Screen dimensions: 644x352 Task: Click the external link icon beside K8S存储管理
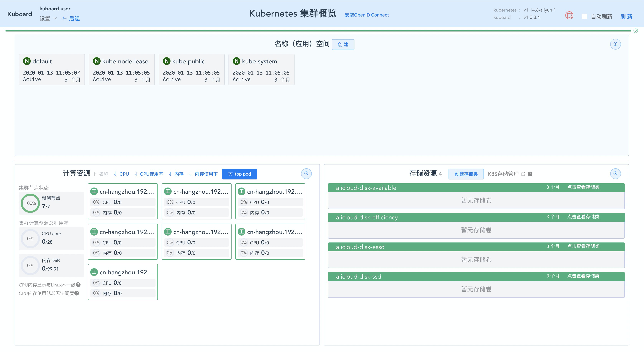(523, 174)
